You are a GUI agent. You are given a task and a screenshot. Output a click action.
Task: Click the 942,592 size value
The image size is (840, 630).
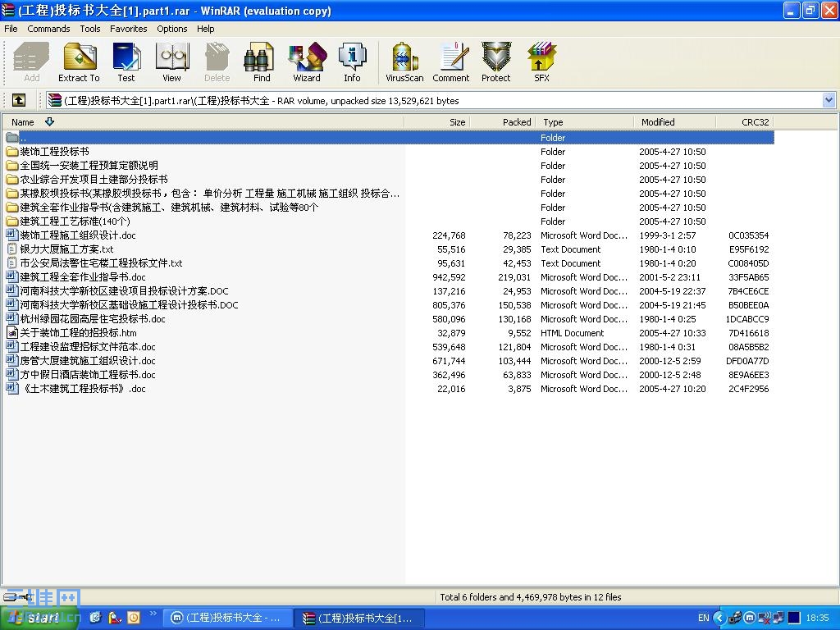449,277
